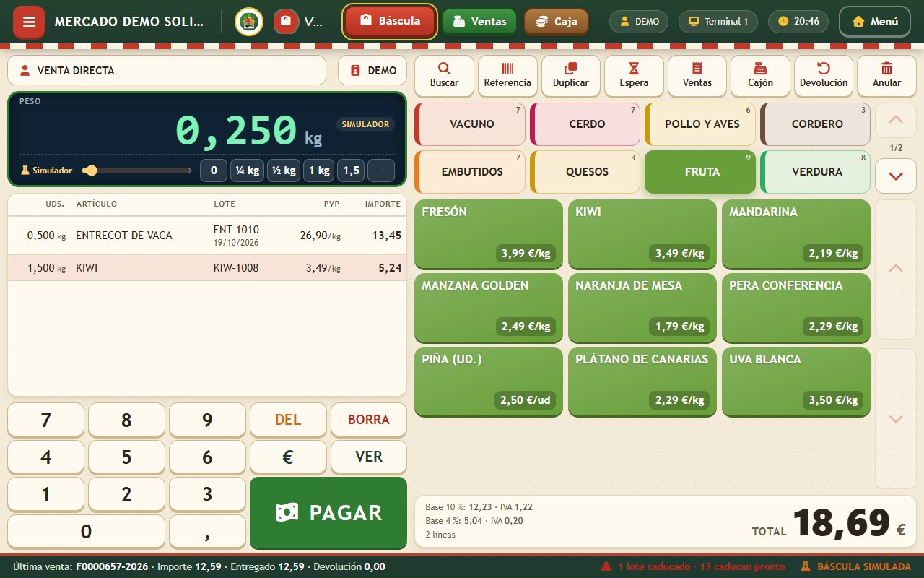Open the cash drawer with Cajón
Screen dimensions: 924x578
click(760, 75)
